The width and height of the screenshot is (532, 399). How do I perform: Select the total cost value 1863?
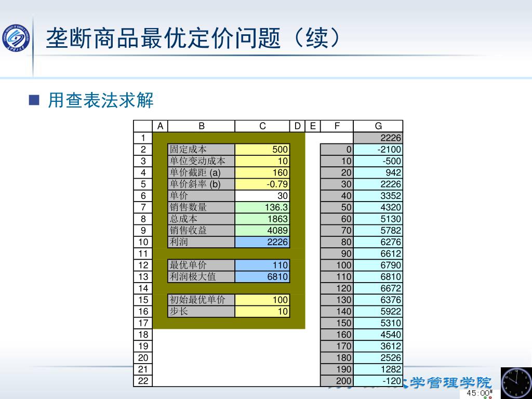coord(262,219)
